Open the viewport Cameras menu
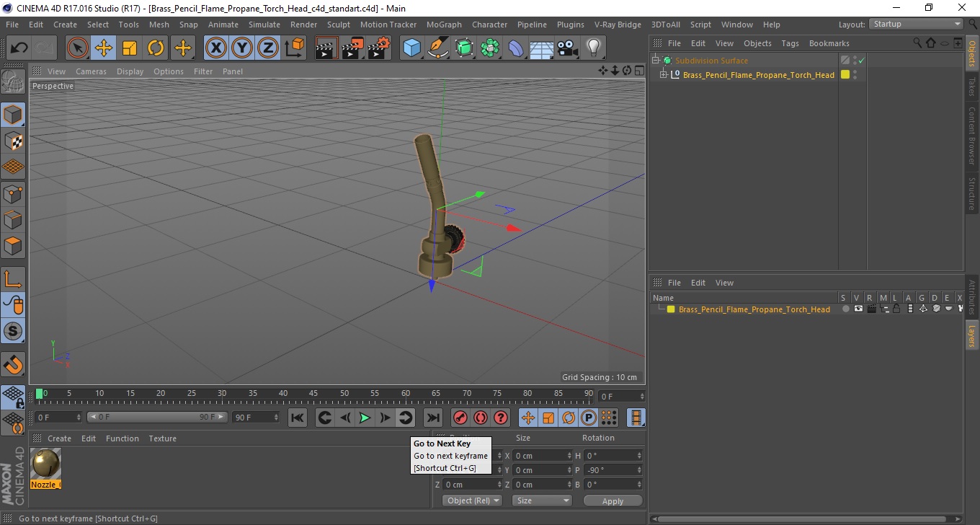 click(x=92, y=71)
